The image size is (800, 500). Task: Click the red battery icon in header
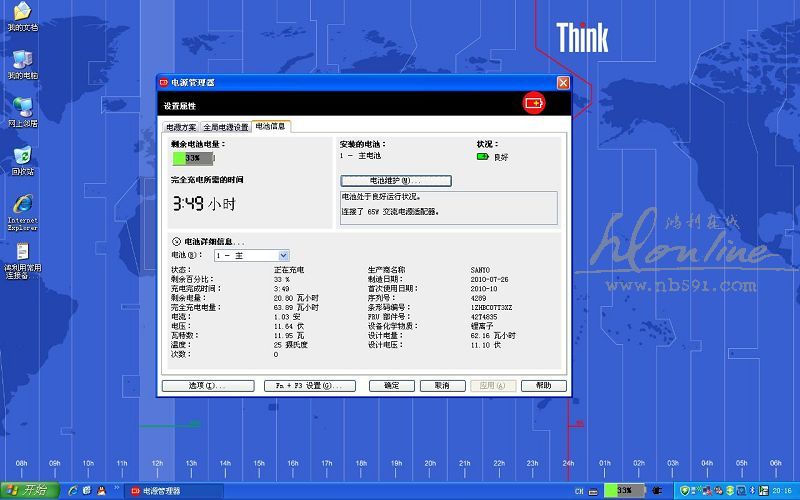coord(535,103)
